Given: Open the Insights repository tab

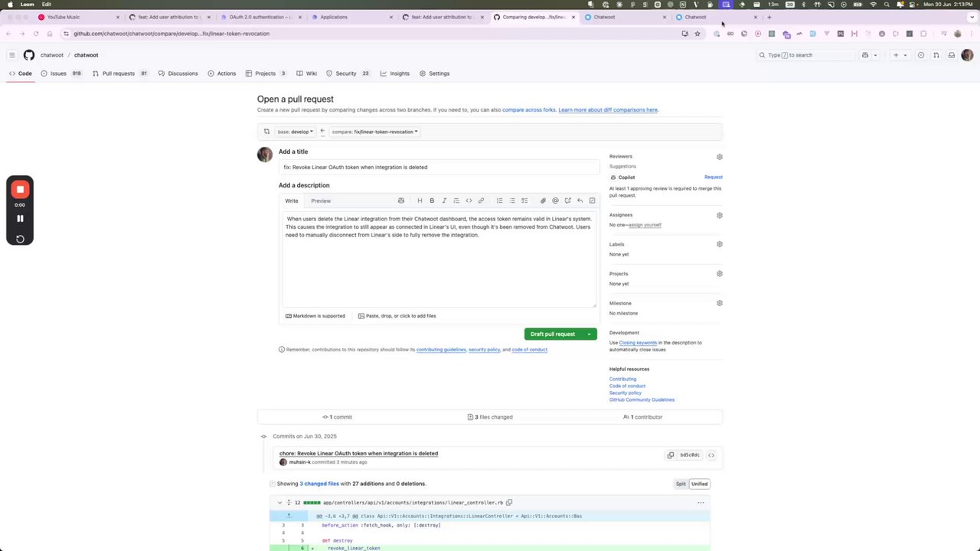Looking at the screenshot, I should pos(395,73).
